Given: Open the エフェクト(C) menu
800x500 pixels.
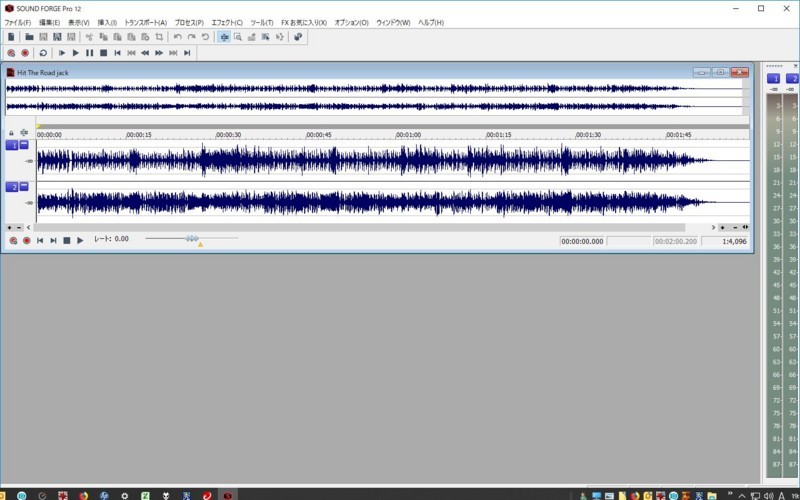Looking at the screenshot, I should click(x=227, y=22).
